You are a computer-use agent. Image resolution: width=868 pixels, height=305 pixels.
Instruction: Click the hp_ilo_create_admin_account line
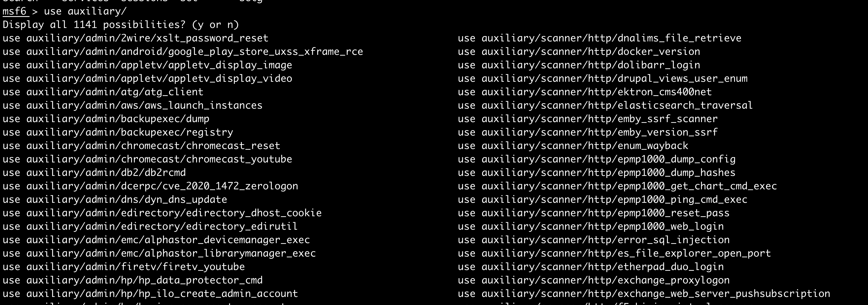[150, 294]
